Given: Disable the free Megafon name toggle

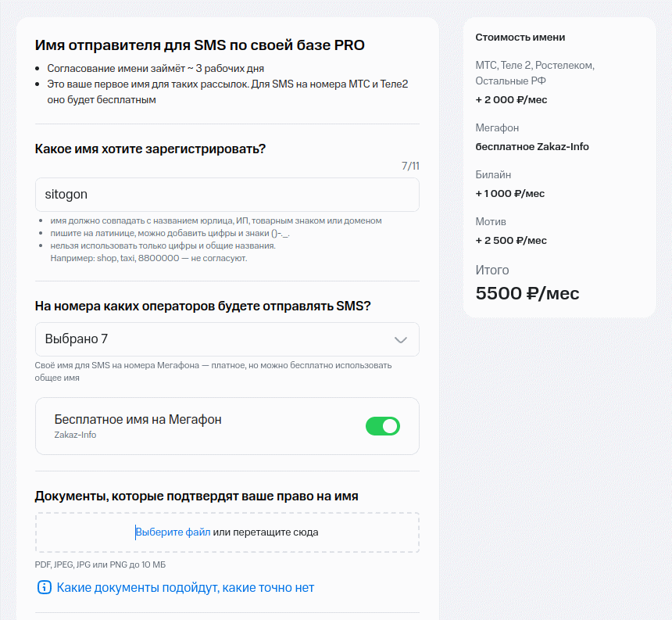Looking at the screenshot, I should click(383, 426).
